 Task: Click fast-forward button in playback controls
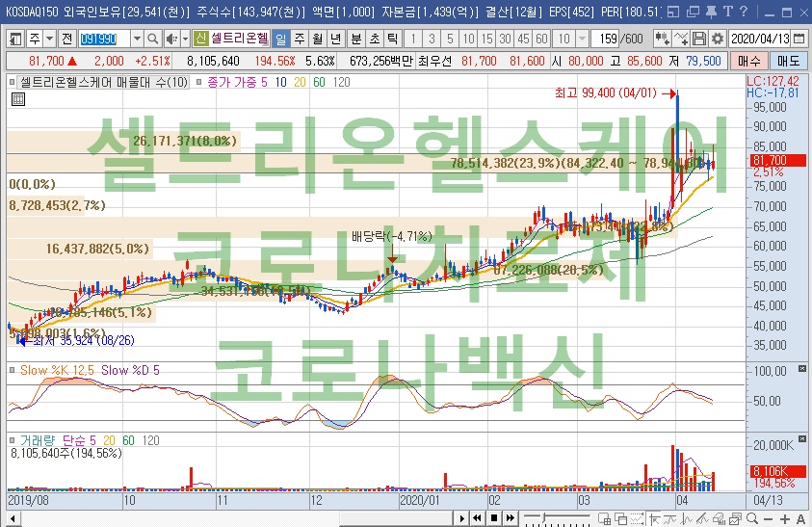[x=511, y=518]
